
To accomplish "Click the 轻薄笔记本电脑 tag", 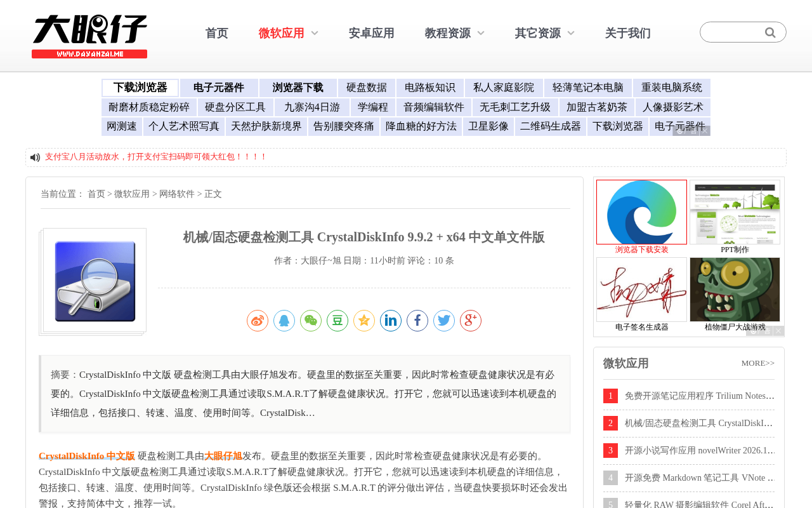I will coord(588,88).
